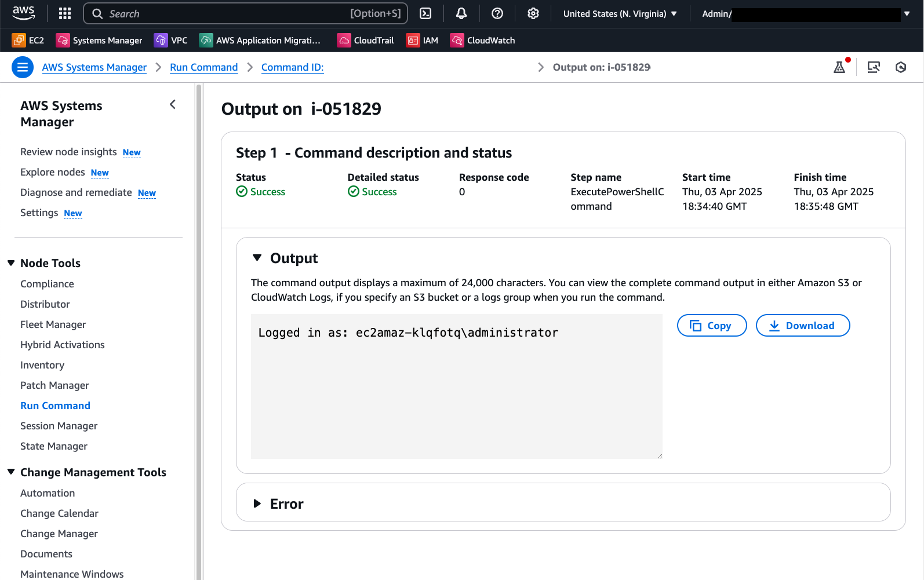Open the Admin account dropdown menu

tap(806, 13)
